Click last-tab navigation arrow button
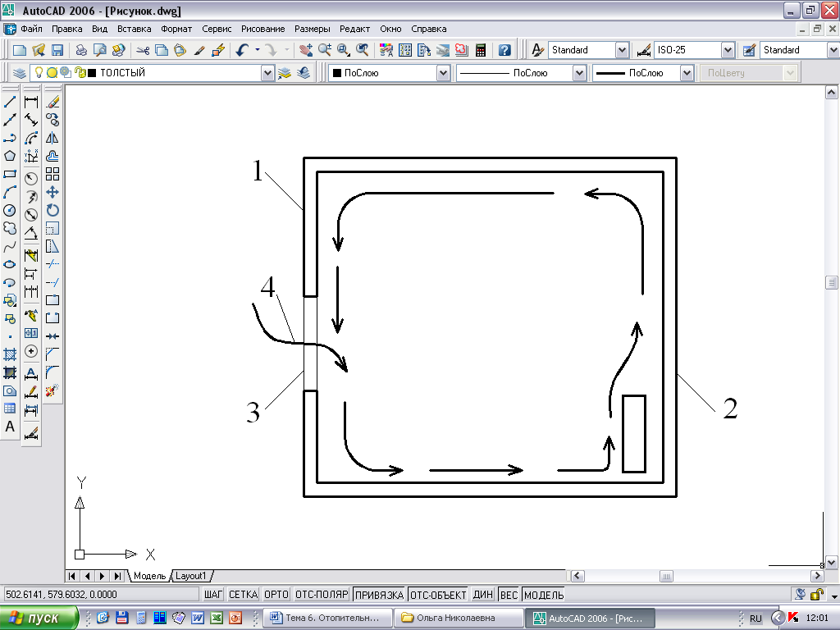The height and width of the screenshot is (630, 840). (118, 577)
